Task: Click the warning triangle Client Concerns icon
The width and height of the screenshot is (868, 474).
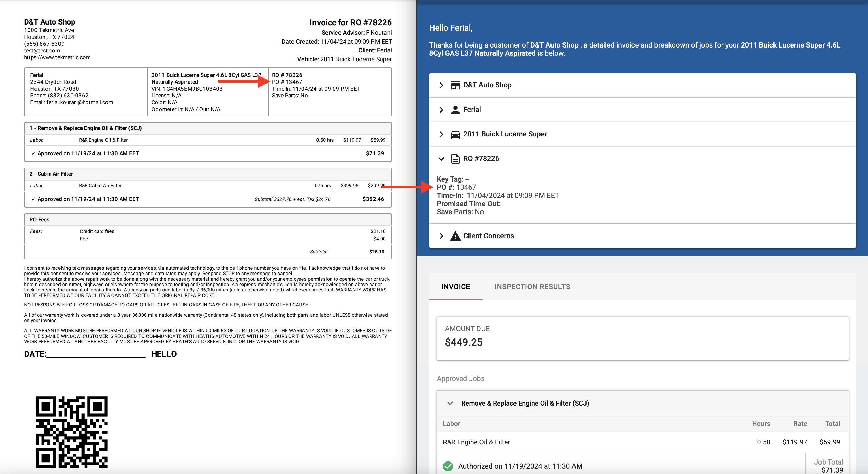Action: tap(455, 236)
